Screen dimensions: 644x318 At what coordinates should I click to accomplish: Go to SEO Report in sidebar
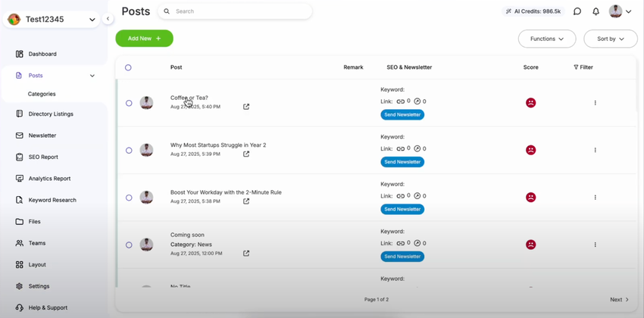point(43,157)
